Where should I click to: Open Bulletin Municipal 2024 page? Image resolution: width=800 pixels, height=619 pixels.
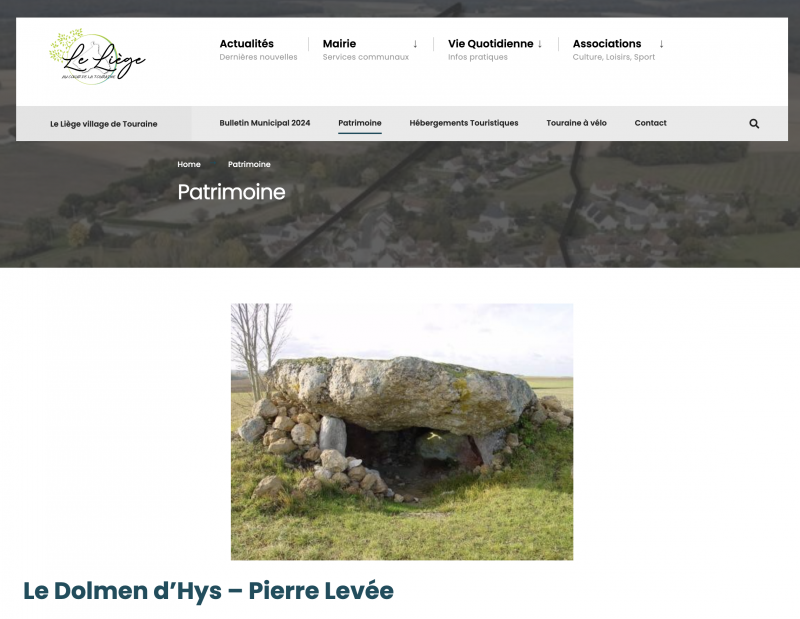265,123
